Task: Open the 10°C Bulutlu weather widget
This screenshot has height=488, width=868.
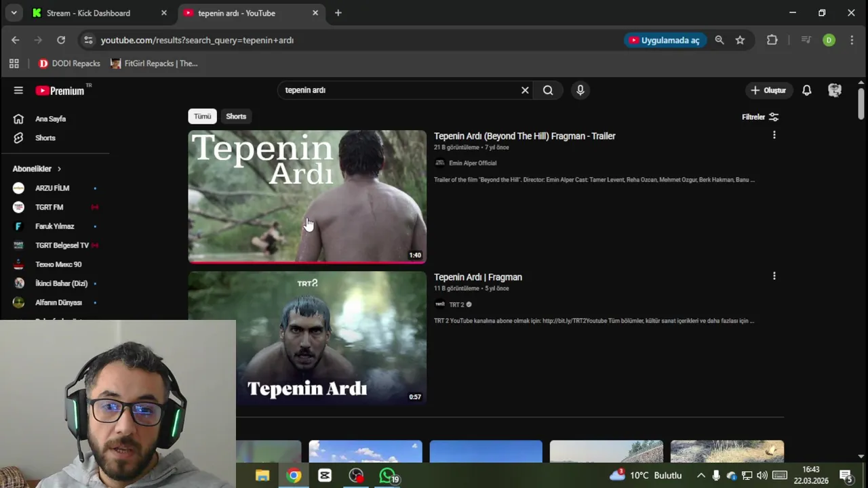Action: click(x=646, y=476)
